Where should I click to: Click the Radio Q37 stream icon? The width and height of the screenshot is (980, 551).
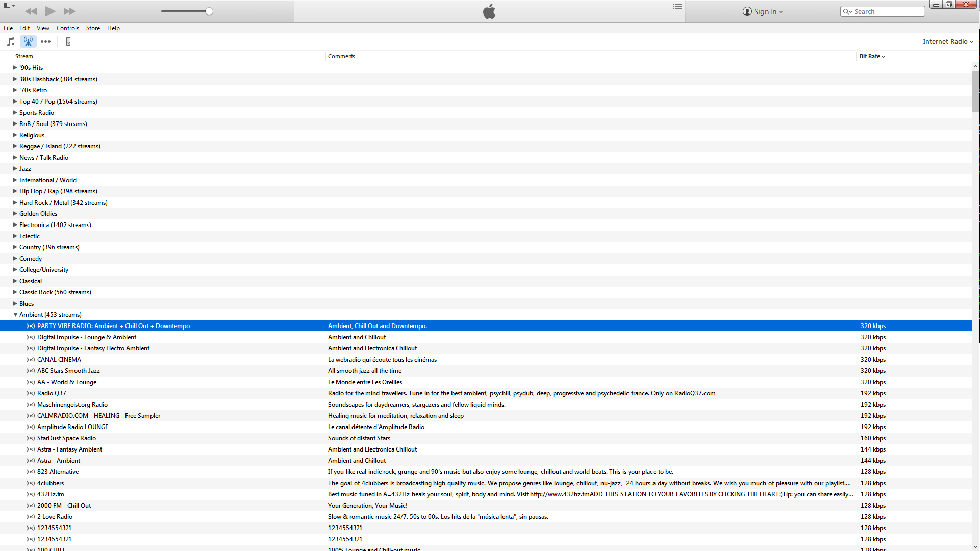[31, 393]
